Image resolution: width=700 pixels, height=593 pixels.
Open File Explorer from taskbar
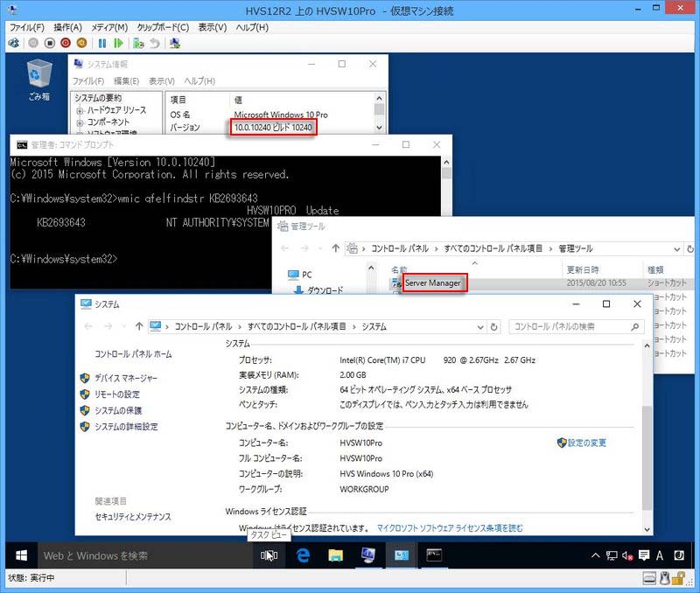click(336, 555)
